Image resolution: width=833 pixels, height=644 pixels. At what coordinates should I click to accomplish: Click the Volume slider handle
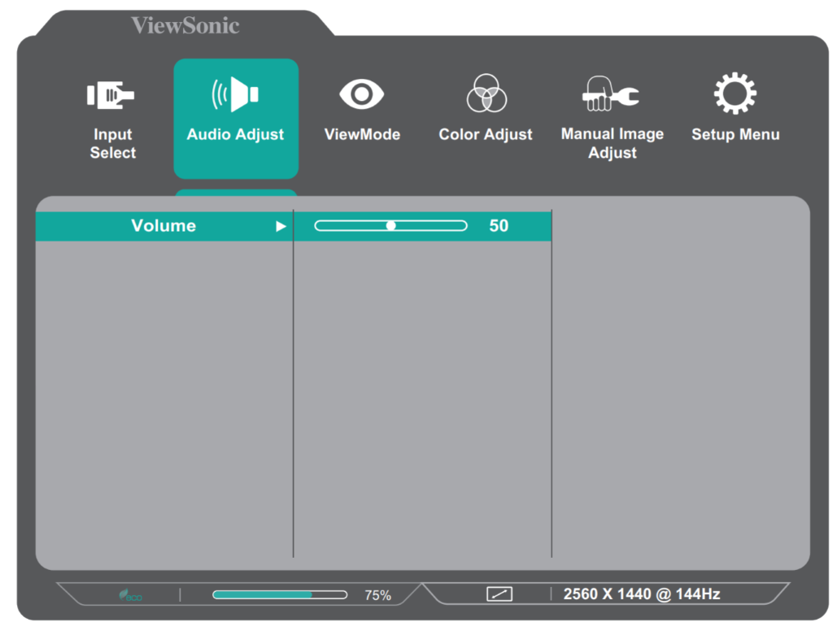[x=392, y=225]
